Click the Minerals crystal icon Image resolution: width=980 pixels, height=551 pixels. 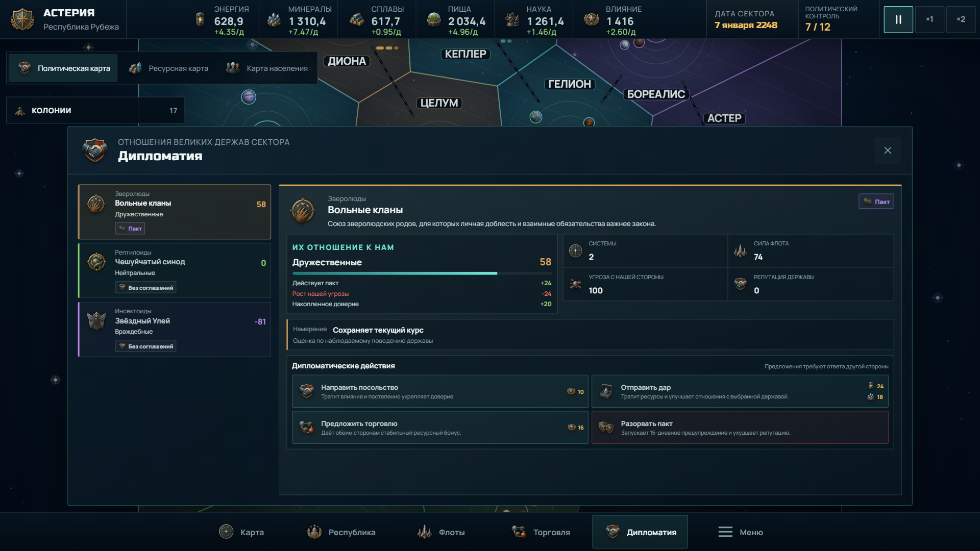click(x=274, y=19)
